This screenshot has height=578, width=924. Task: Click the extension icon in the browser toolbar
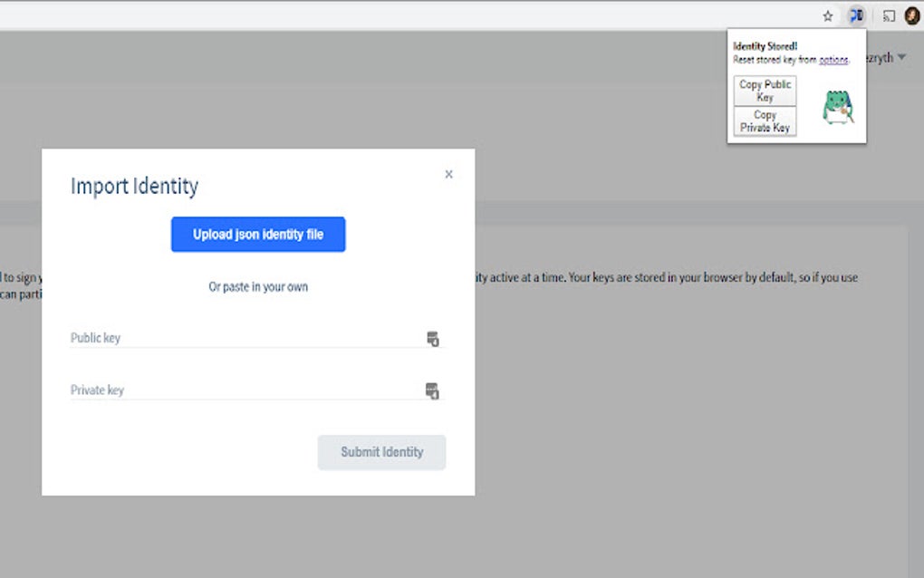coord(856,15)
